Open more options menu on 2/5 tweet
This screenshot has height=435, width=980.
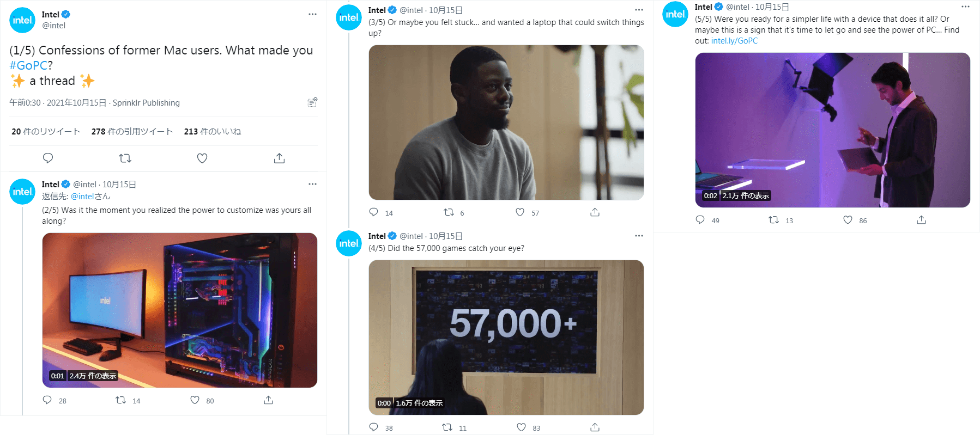click(x=312, y=184)
